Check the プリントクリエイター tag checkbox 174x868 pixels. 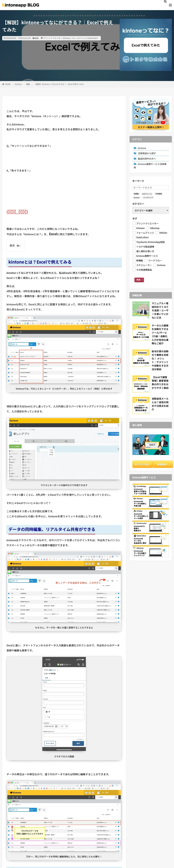134,223
